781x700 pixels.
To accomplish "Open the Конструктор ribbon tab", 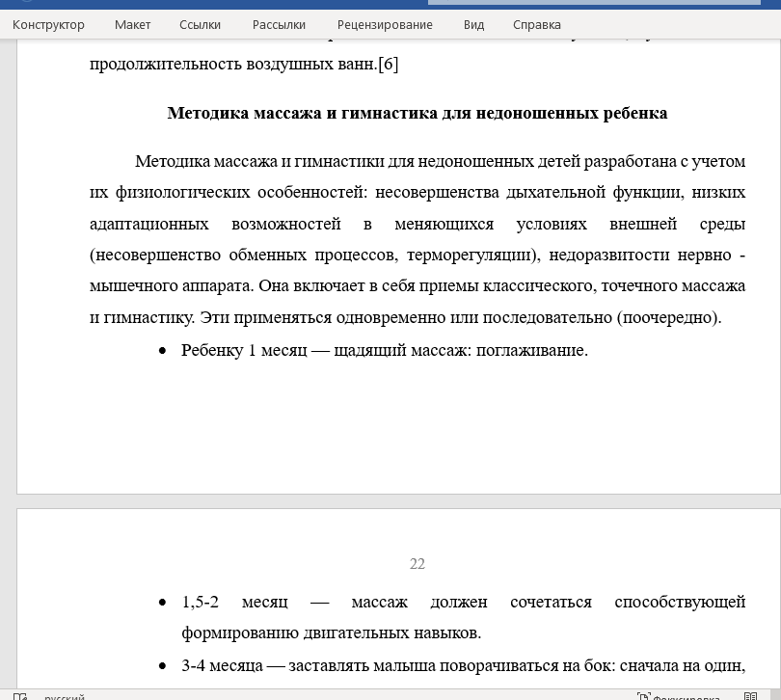I will click(47, 24).
